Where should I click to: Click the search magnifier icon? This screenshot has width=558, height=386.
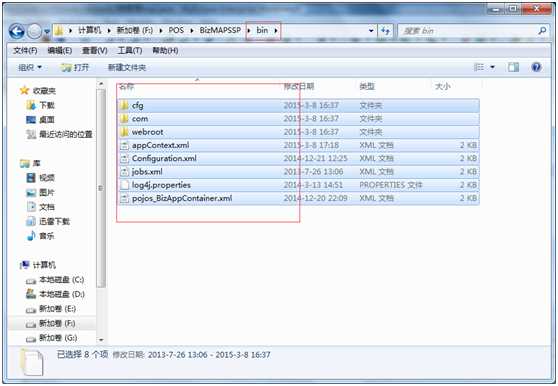click(542, 31)
